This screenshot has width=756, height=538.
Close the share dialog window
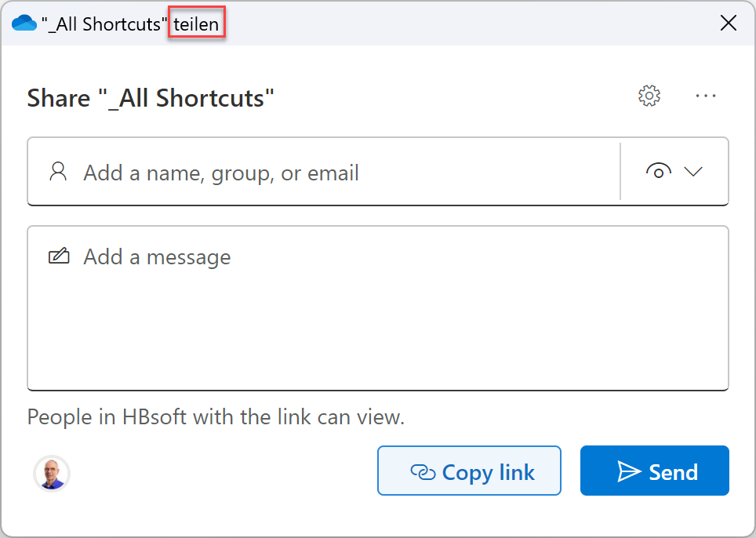(728, 24)
